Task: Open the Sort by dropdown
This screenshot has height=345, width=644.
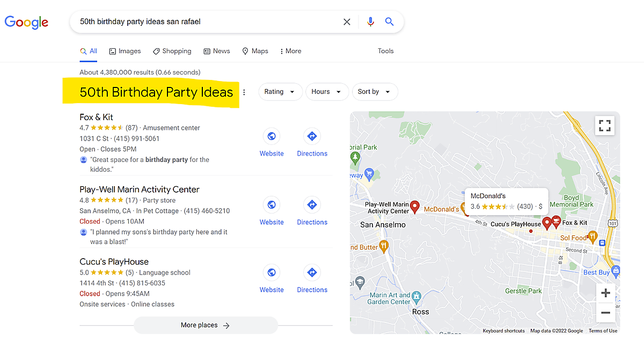Action: pyautogui.click(x=375, y=92)
